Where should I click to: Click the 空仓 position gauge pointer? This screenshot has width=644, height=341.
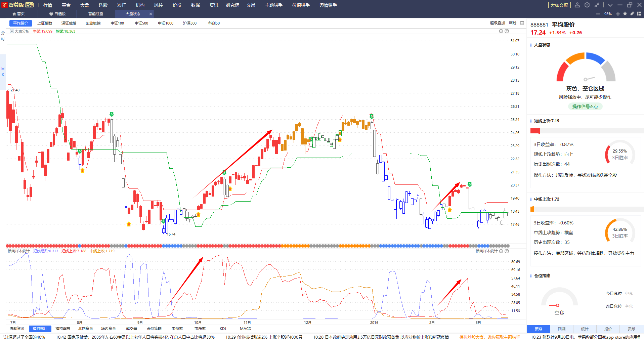tap(554, 305)
